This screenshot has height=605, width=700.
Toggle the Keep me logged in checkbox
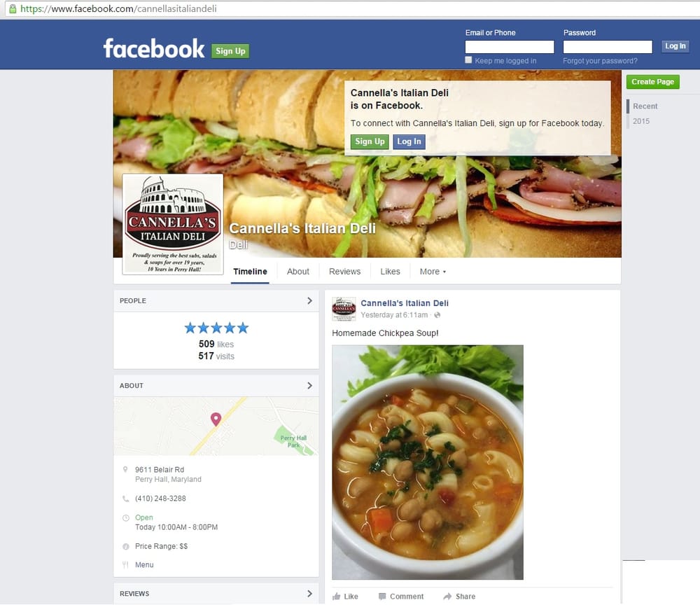pos(468,60)
